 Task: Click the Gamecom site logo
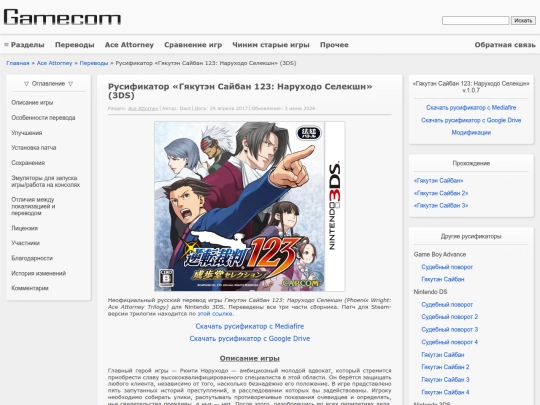pyautogui.click(x=62, y=17)
